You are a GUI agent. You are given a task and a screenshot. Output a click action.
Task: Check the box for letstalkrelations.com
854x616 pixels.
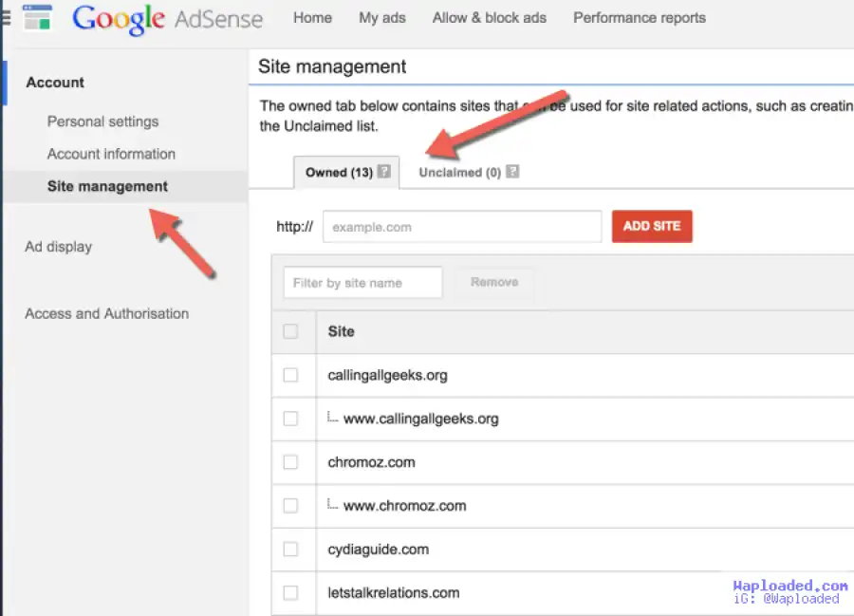pos(291,592)
